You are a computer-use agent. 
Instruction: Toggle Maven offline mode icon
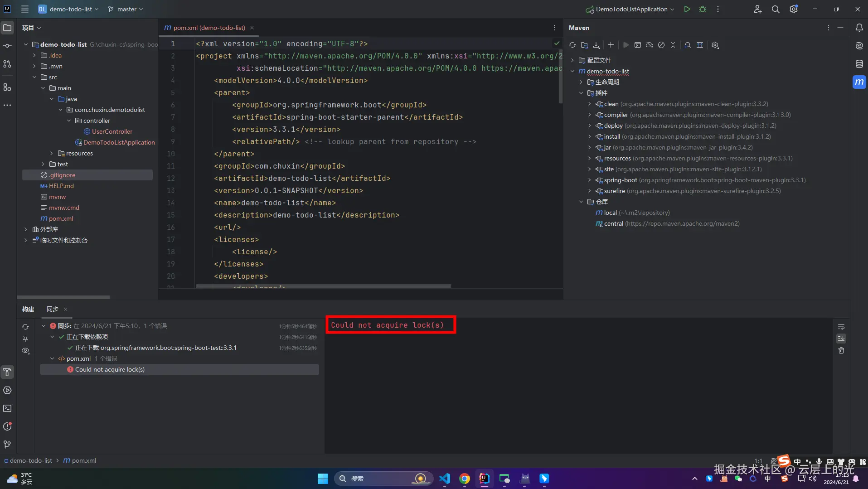coord(650,45)
